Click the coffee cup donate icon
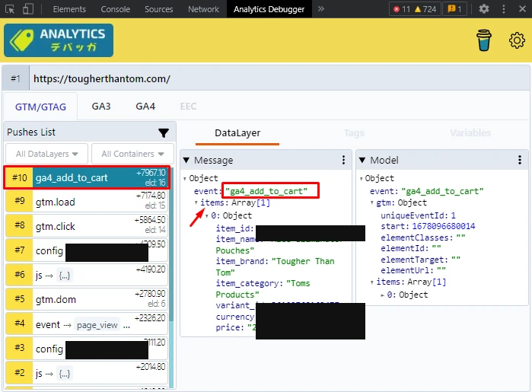The width and height of the screenshot is (532, 392). (484, 40)
